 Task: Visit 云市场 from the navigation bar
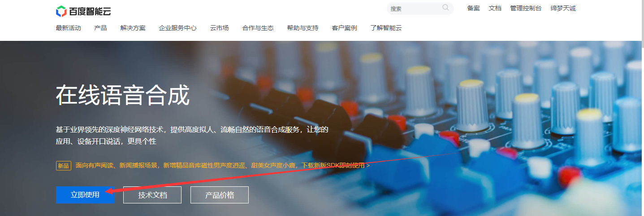(219, 28)
